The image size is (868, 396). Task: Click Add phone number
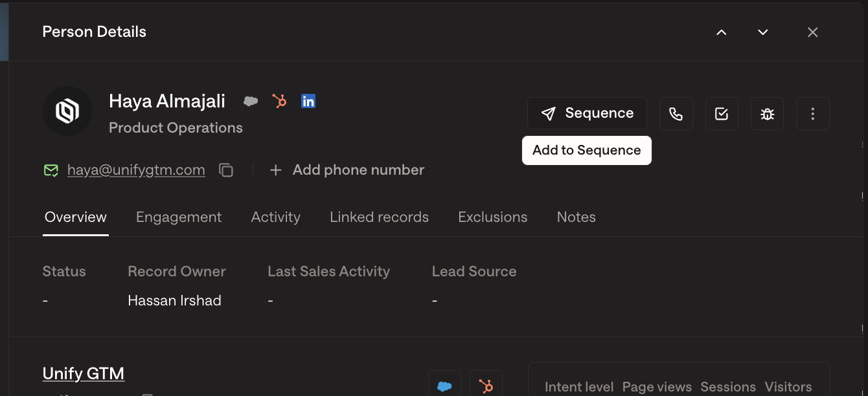pos(347,170)
